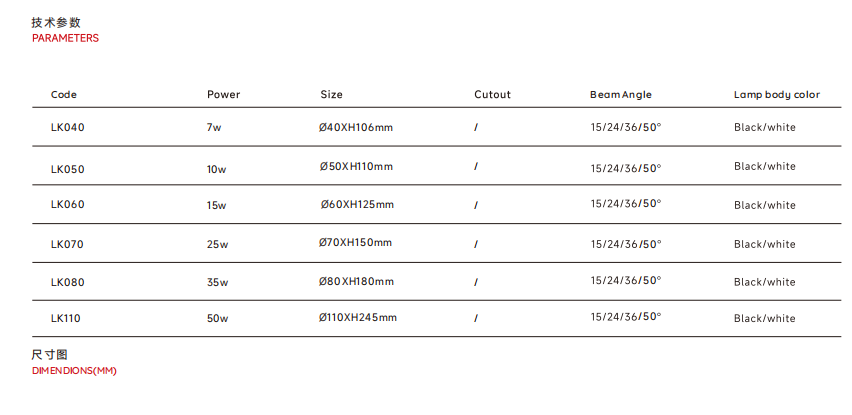Viewport: 852px width, 415px height.
Task: Click the Ø110XH245mm size cell
Action: (x=357, y=318)
